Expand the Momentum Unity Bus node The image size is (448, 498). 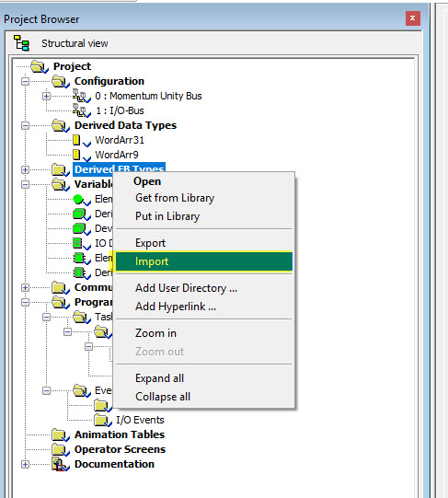point(46,96)
